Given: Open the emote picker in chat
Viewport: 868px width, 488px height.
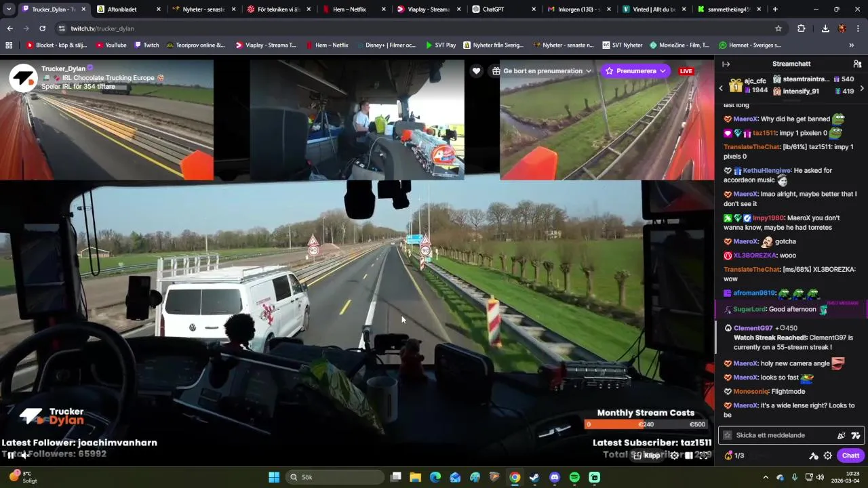Looking at the screenshot, I should 855,435.
